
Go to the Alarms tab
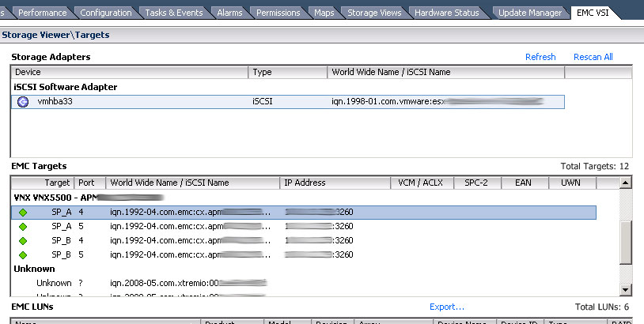[229, 13]
